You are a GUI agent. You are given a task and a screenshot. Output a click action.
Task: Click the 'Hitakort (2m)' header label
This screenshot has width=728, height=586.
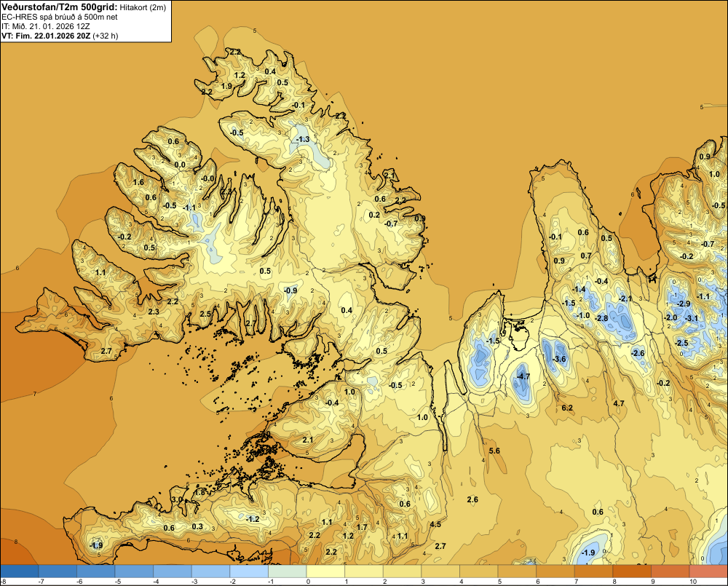tap(142, 7)
